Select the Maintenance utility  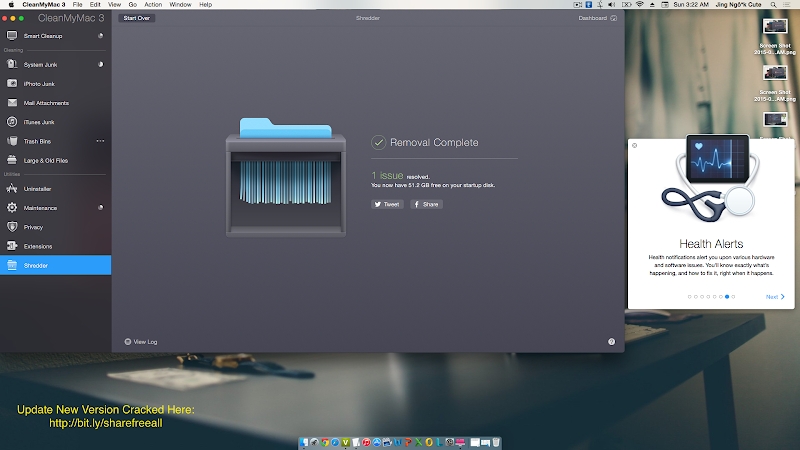(56, 208)
